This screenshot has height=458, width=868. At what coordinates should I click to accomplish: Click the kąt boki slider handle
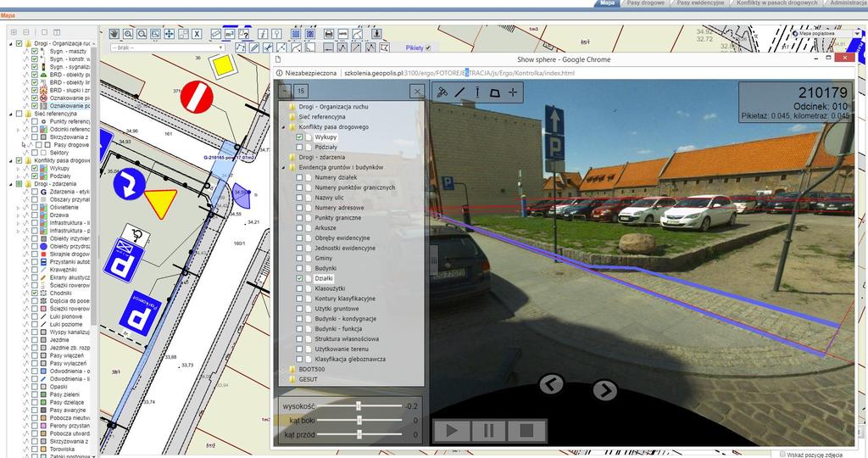(359, 421)
